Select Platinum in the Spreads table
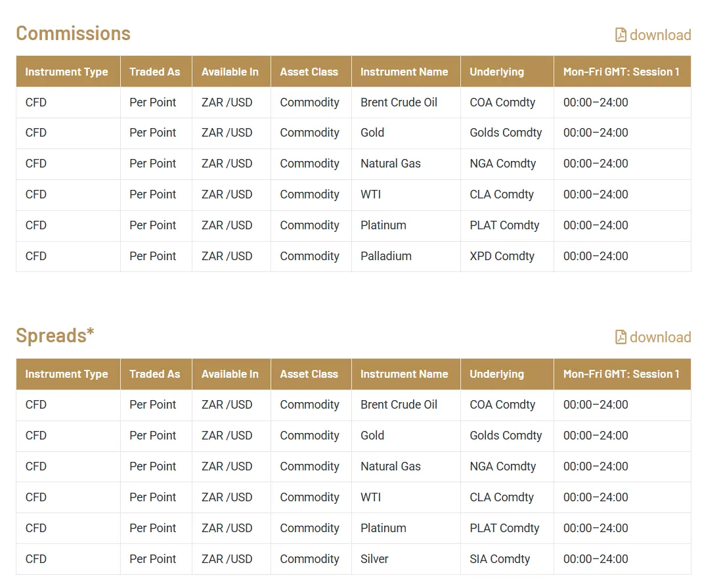The height and width of the screenshot is (588, 721). [x=383, y=528]
